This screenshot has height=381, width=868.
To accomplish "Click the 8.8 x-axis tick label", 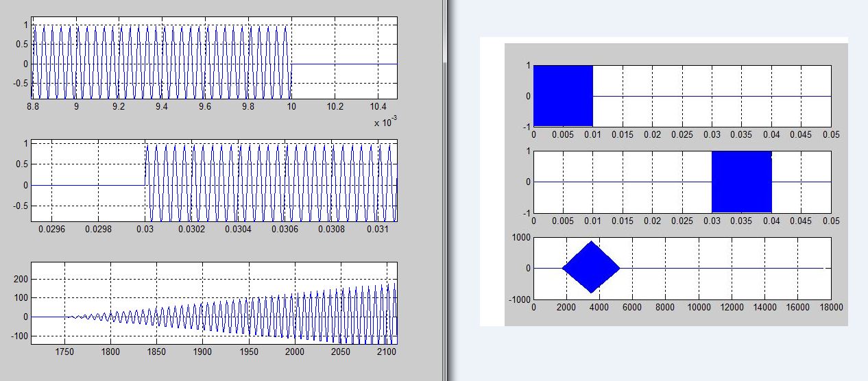I will click(33, 106).
